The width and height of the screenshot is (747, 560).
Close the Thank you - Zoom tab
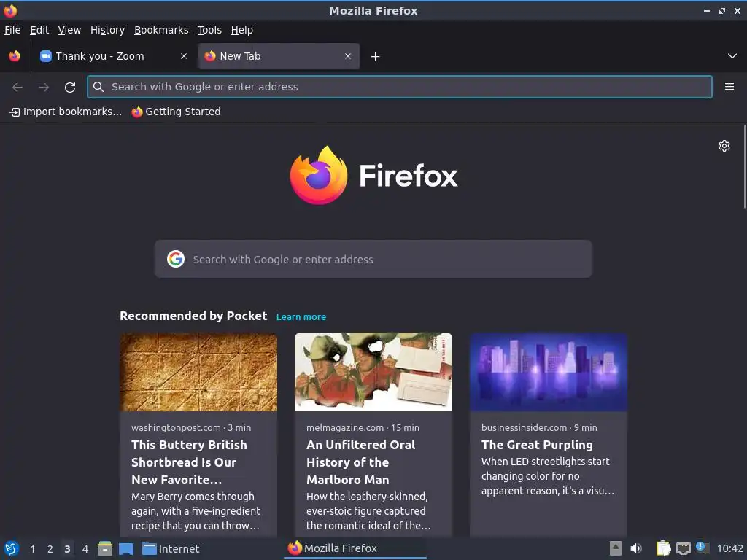click(184, 56)
